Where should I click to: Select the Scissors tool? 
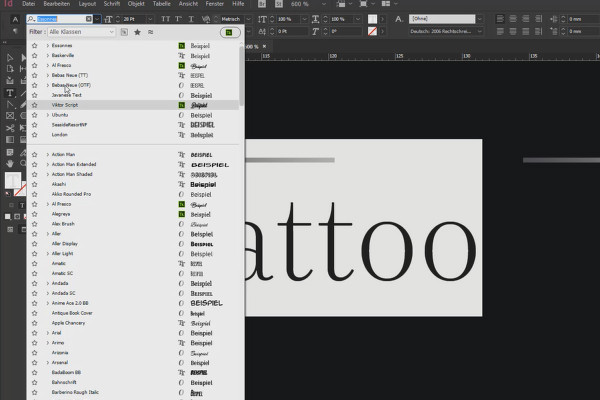point(10,128)
